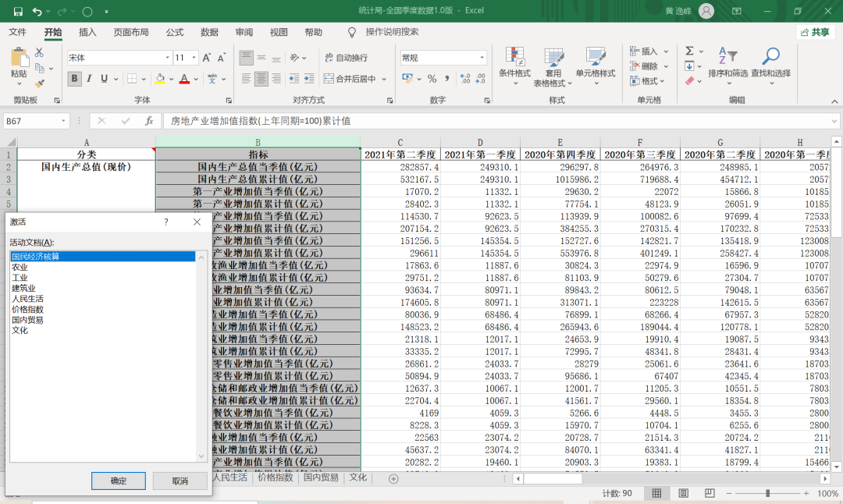Decrease font size with the small A
This screenshot has height=504, width=843.
(221, 58)
